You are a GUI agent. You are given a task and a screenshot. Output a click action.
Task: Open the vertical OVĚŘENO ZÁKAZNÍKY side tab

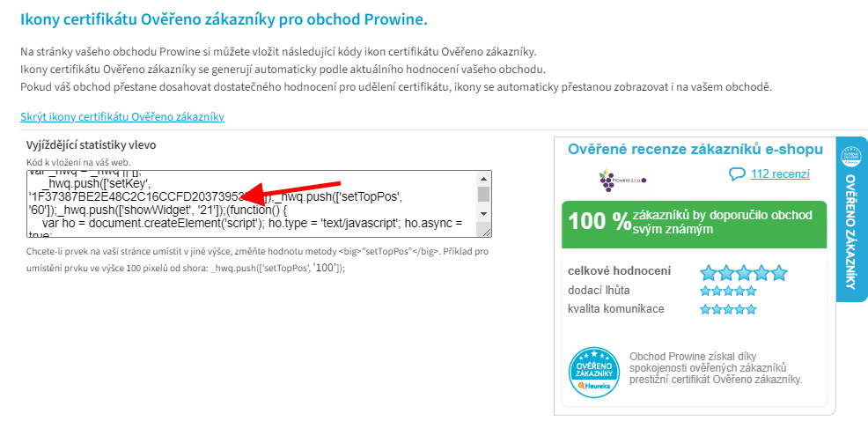click(x=851, y=219)
